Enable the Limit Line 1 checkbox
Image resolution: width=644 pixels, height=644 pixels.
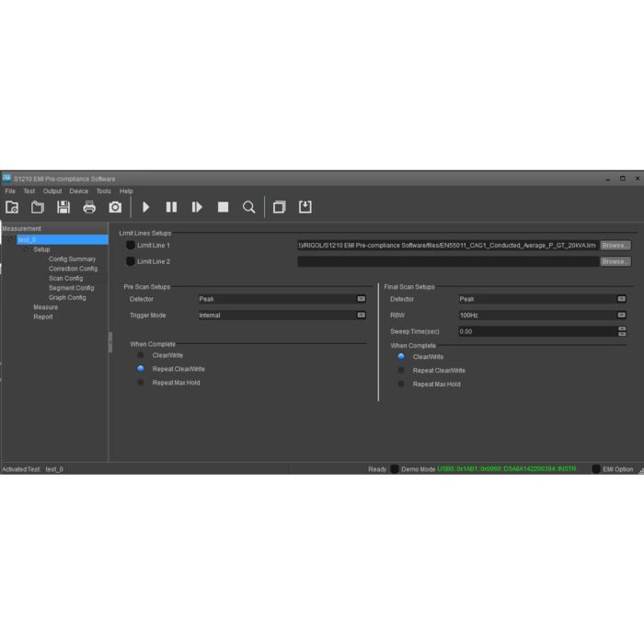(131, 246)
